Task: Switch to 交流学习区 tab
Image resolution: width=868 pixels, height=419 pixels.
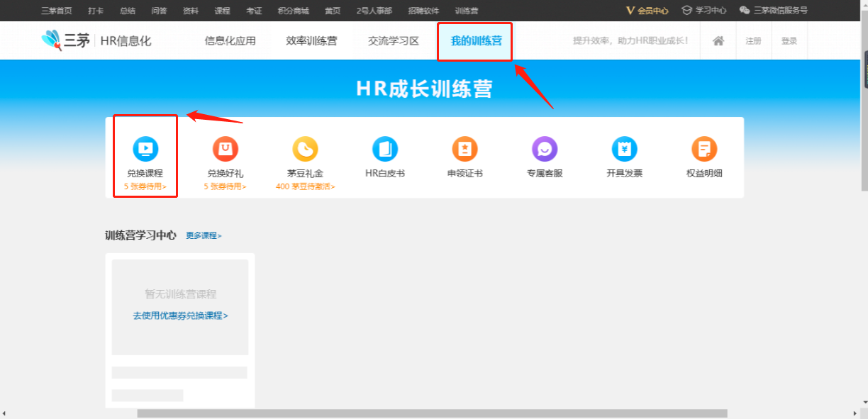Action: click(394, 41)
